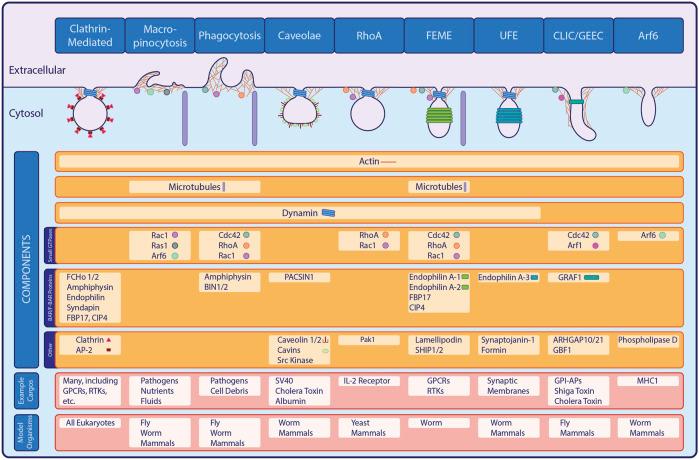Click the teal bar next to GRAF1
The image size is (699, 460).
click(x=591, y=276)
